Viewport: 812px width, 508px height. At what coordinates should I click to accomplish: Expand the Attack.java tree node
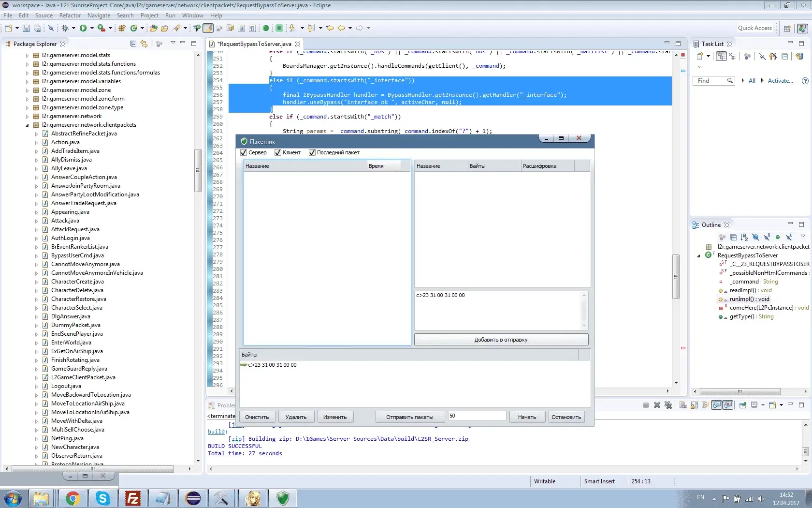36,221
